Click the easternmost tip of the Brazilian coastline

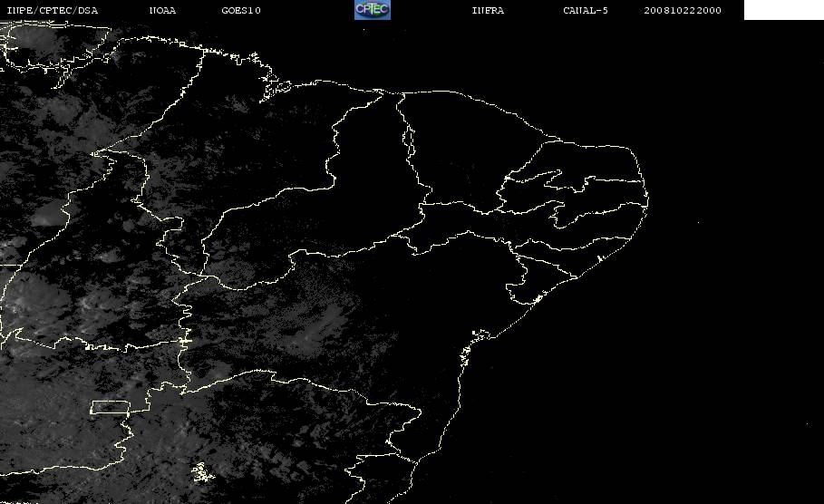(x=647, y=199)
